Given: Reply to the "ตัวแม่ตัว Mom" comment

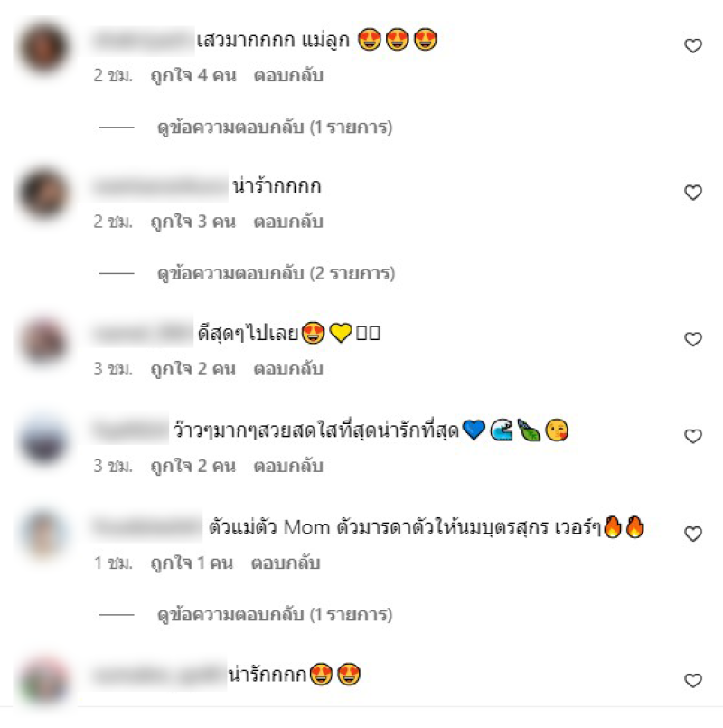Looking at the screenshot, I should click(286, 563).
